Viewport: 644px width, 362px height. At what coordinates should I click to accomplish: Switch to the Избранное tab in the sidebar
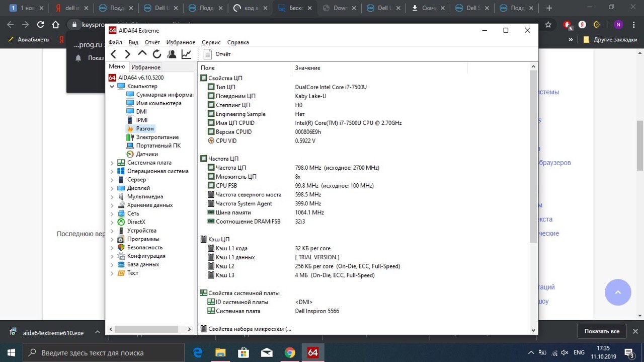click(x=146, y=67)
